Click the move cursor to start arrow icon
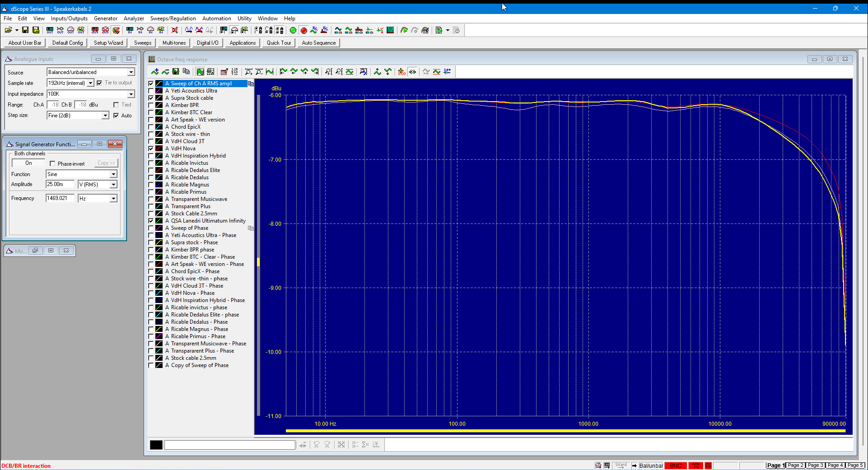This screenshot has width=868, height=470. click(x=283, y=72)
